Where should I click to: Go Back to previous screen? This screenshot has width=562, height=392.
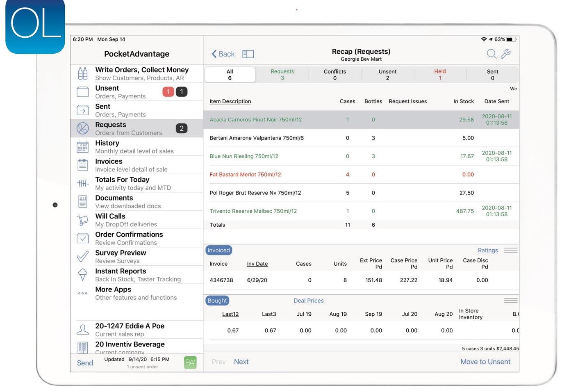(223, 54)
